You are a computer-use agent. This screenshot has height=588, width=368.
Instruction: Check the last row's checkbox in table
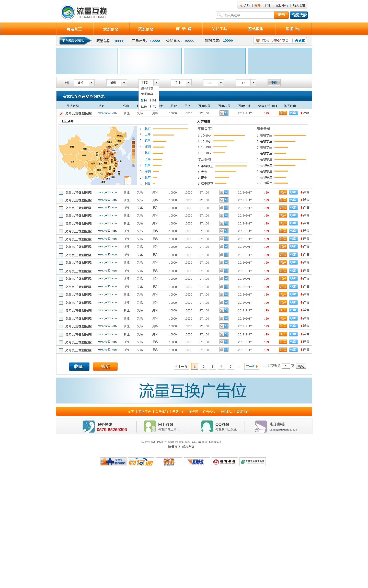(x=61, y=350)
